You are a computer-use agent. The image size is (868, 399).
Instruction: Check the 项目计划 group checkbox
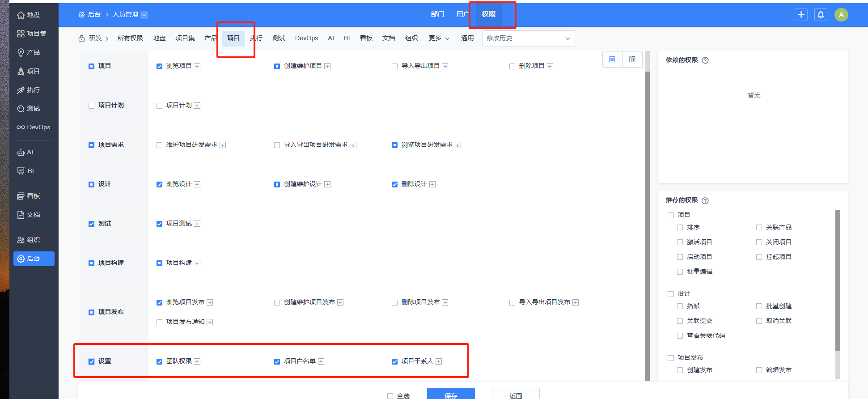click(92, 106)
